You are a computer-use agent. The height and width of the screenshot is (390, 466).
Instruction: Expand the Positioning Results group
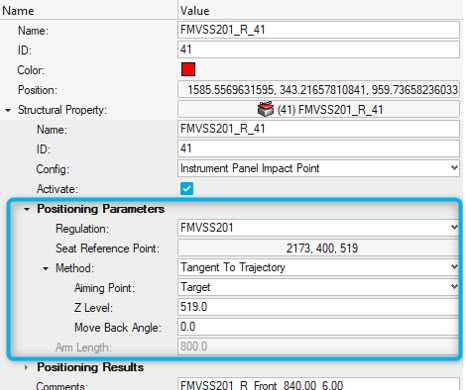(26, 367)
